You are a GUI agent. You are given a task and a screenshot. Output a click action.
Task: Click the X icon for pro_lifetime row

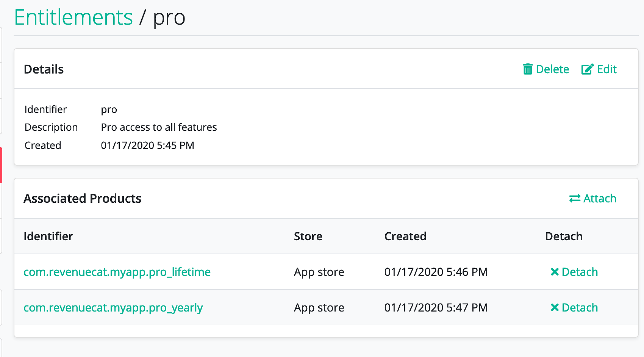coord(555,272)
